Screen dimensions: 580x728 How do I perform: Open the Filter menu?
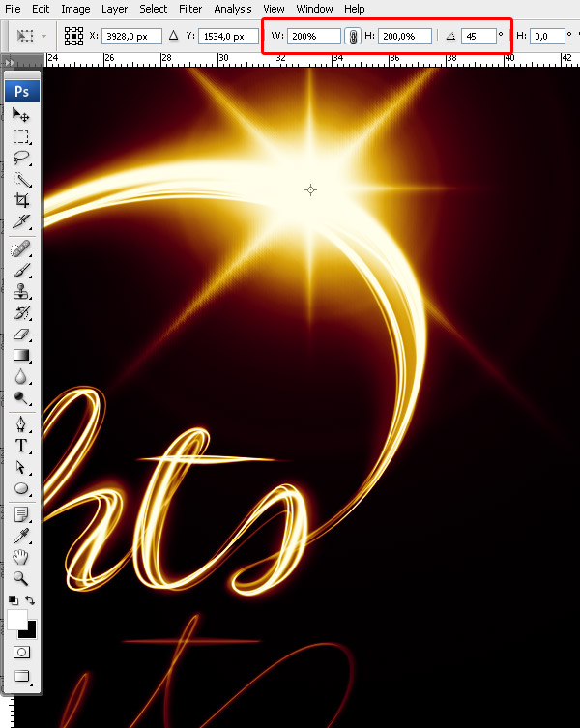190,9
